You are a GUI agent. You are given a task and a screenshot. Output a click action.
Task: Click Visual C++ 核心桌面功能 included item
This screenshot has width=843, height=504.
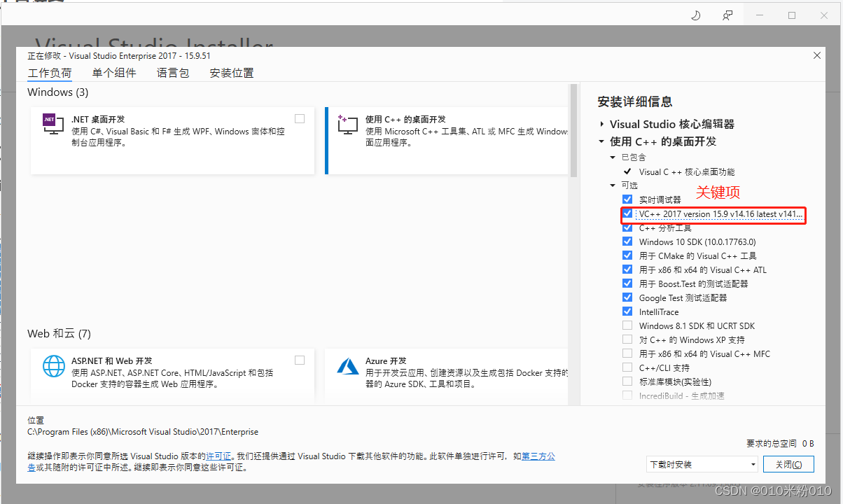pyautogui.click(x=687, y=171)
